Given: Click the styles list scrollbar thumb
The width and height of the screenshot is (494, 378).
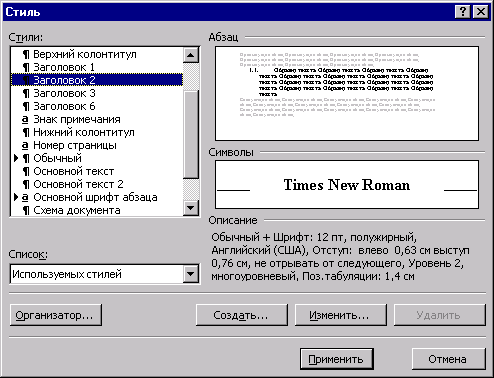Looking at the screenshot, I should [191, 134].
